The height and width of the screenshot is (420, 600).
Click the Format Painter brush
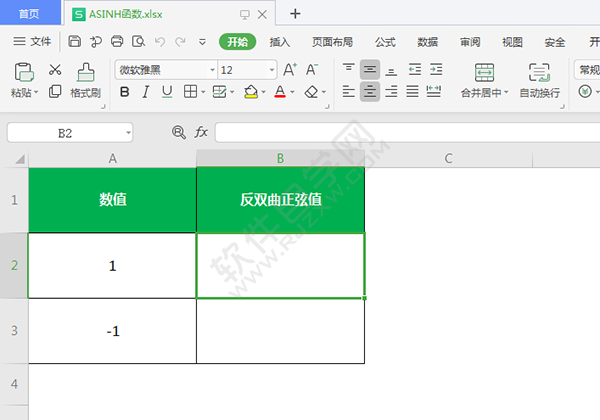(x=86, y=72)
